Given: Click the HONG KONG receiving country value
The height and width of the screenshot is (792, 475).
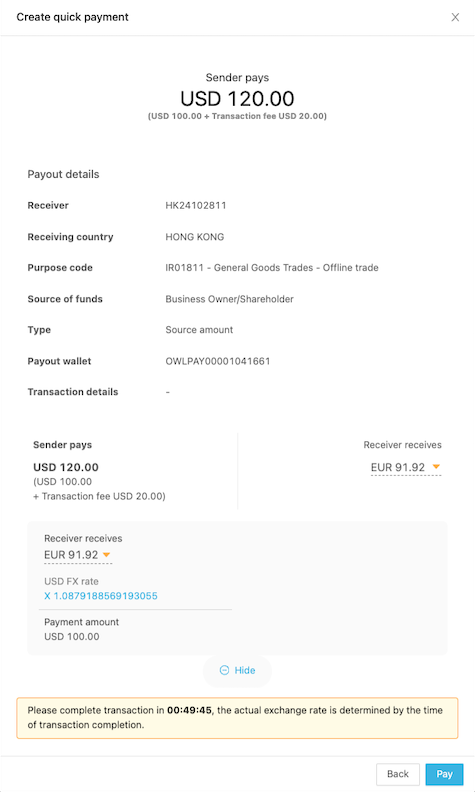Looking at the screenshot, I should pyautogui.click(x=195, y=237).
